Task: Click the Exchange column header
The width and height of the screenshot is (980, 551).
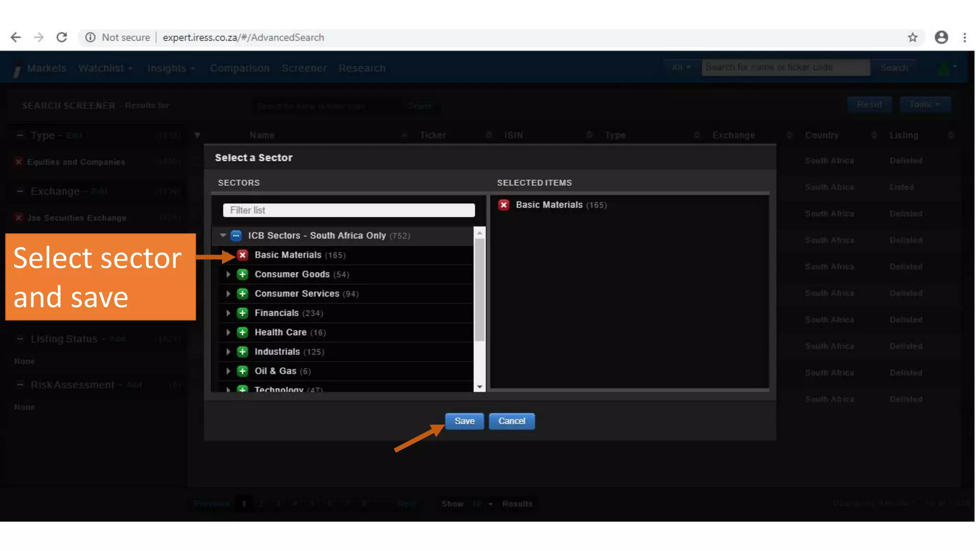Action: 734,135
